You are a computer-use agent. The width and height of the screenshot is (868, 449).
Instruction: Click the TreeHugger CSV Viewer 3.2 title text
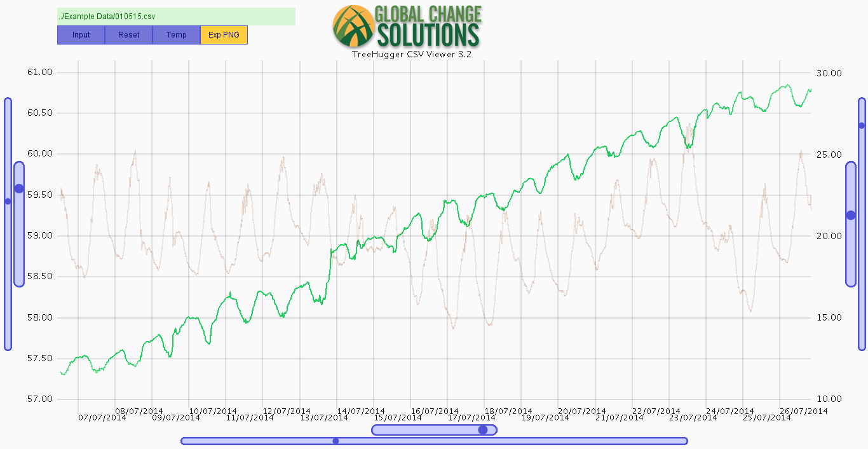coord(412,55)
